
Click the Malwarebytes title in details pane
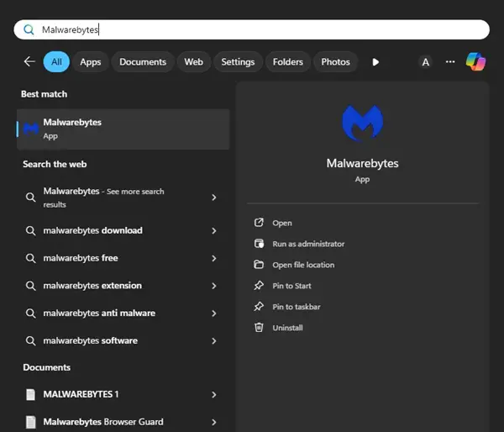362,163
